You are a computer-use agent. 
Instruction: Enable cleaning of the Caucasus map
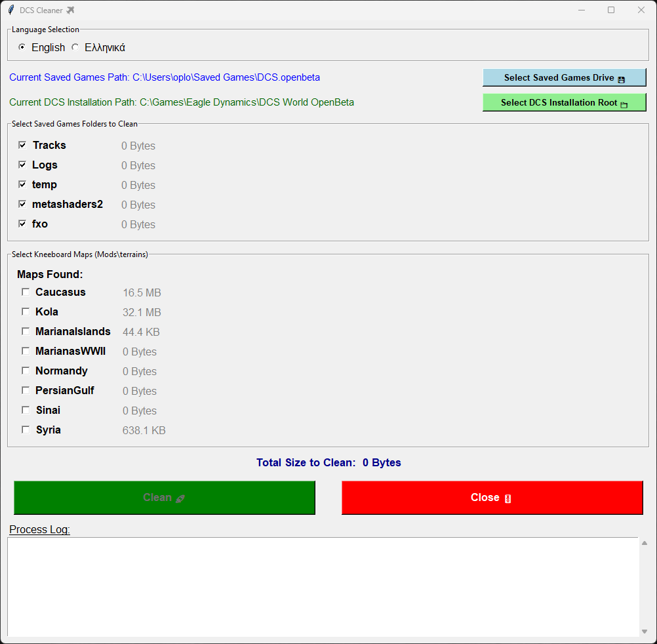25,291
